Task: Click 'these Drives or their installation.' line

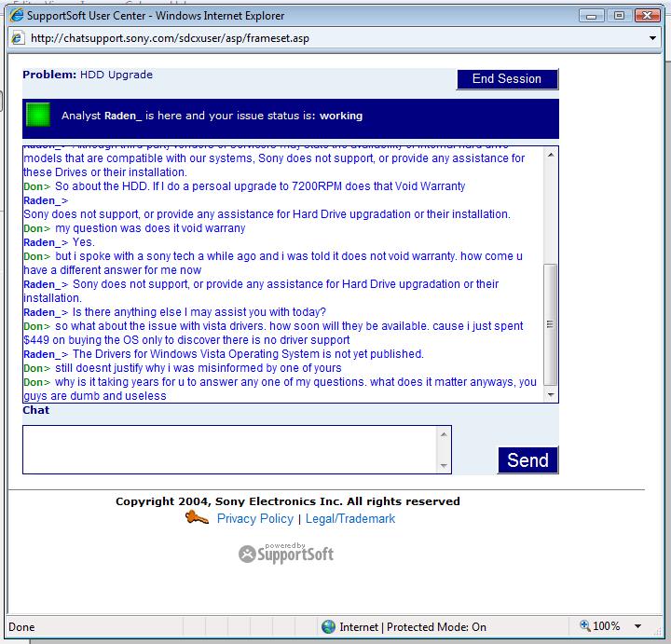Action: (x=105, y=172)
